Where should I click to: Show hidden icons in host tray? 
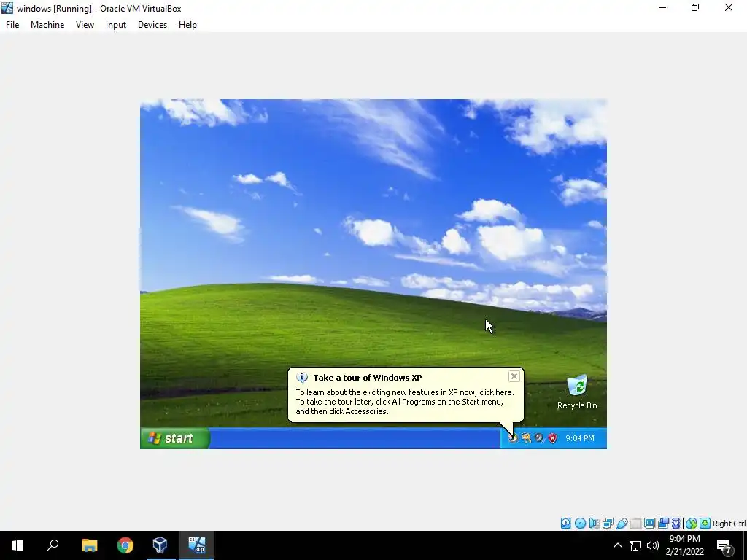coord(617,545)
